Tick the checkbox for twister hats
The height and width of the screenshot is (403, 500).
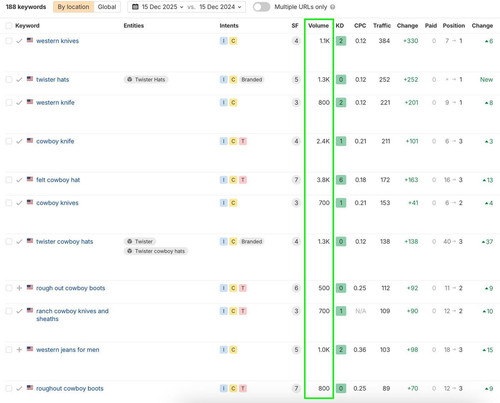9,80
